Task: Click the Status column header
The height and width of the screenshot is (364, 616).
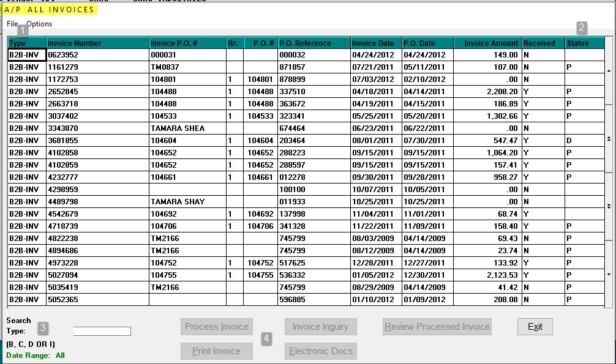Action: [585, 43]
